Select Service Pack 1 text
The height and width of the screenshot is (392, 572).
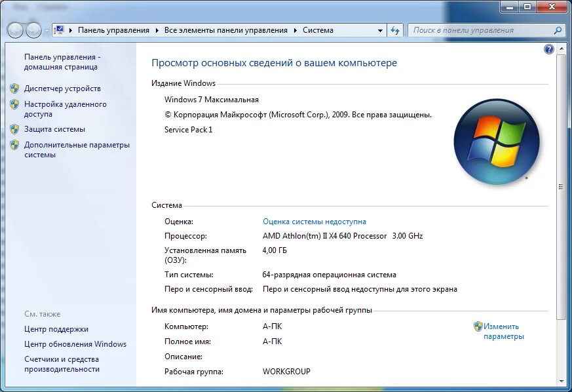[x=188, y=130]
